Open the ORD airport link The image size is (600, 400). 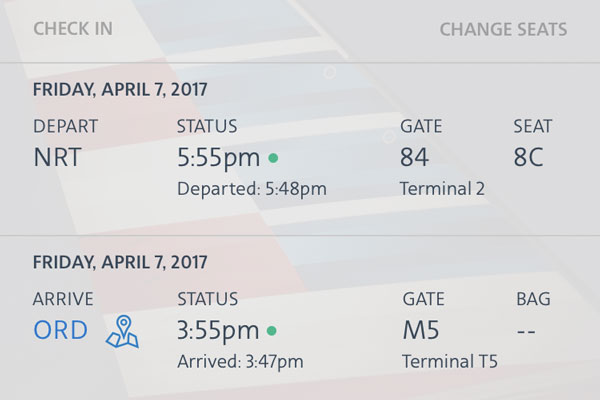tap(60, 330)
